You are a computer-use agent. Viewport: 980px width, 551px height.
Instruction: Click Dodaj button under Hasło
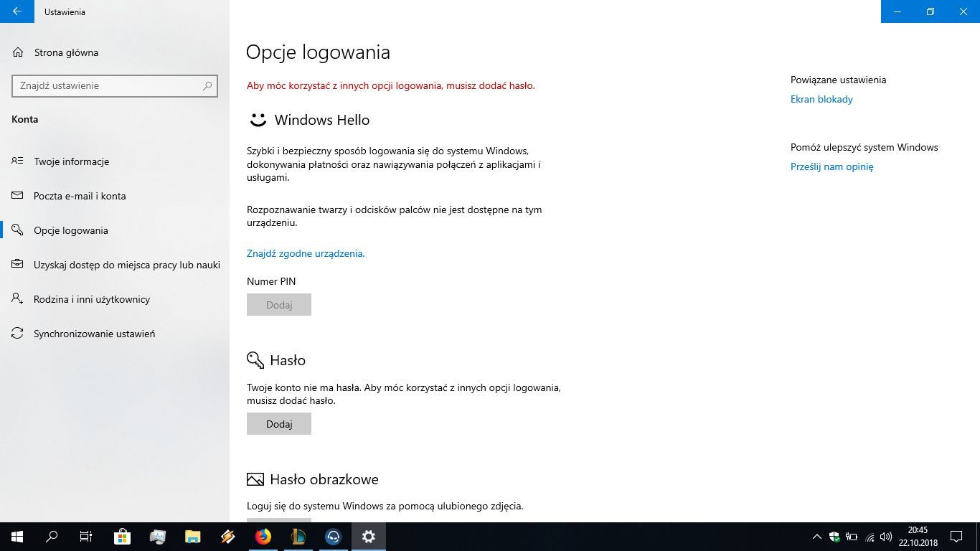tap(279, 424)
